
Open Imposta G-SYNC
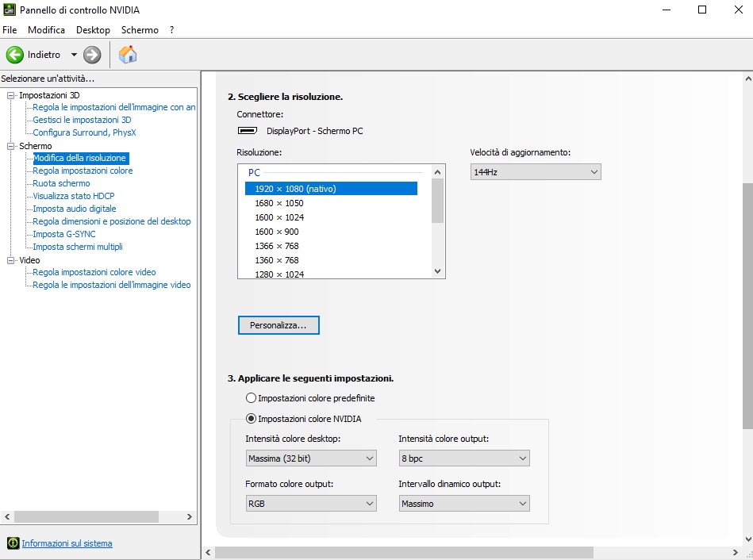click(63, 234)
